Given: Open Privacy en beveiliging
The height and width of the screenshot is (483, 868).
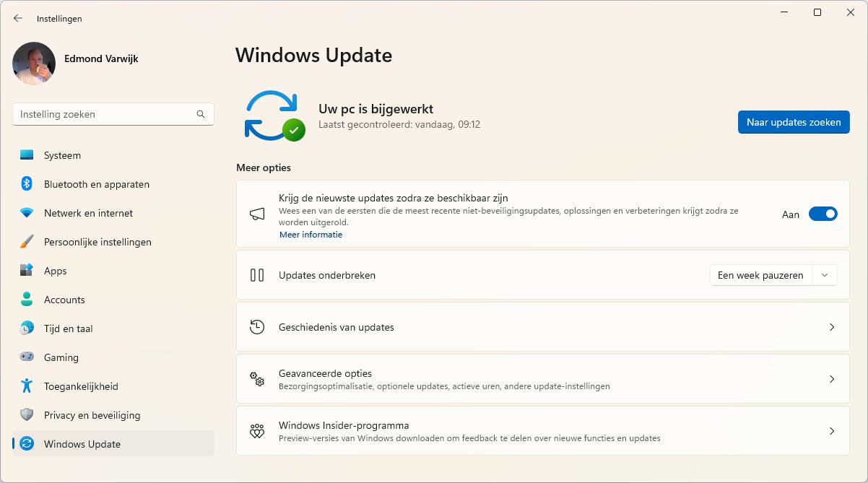Looking at the screenshot, I should coord(113,415).
